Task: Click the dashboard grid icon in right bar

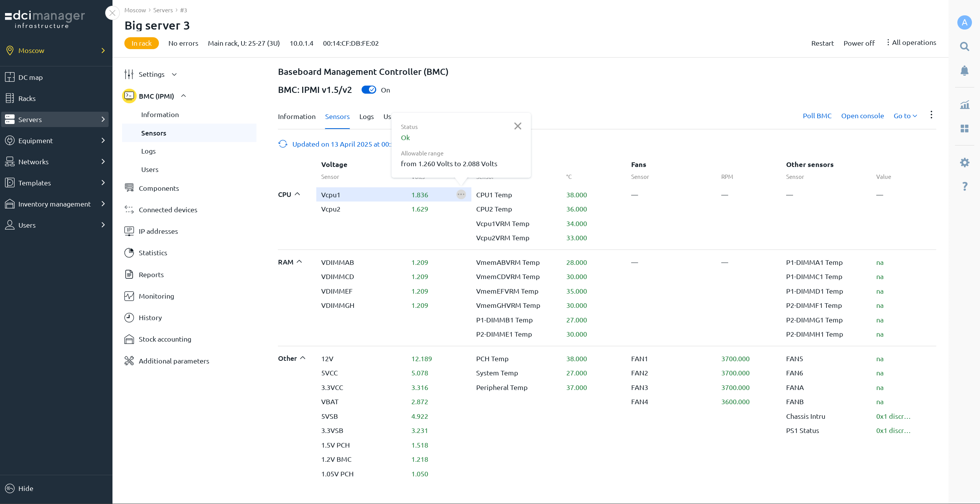Action: tap(964, 129)
